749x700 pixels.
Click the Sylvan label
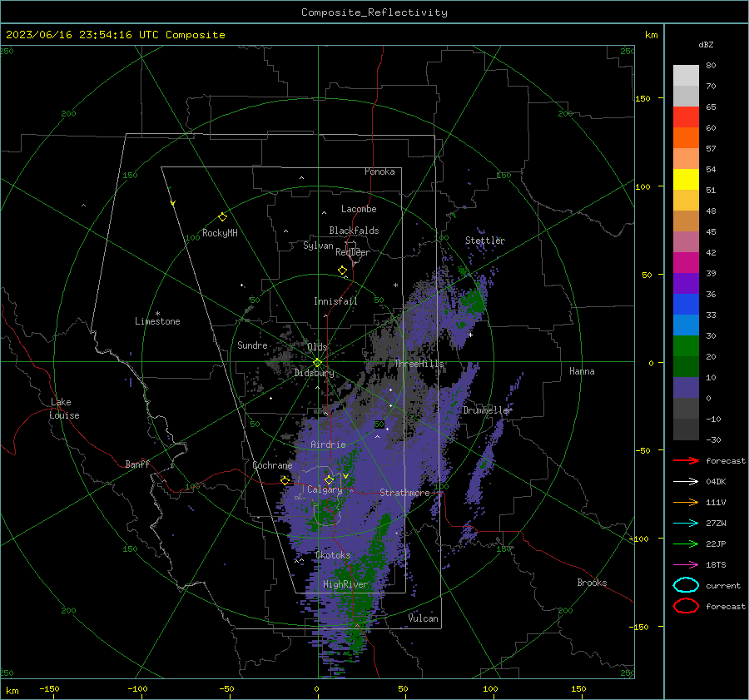click(318, 246)
